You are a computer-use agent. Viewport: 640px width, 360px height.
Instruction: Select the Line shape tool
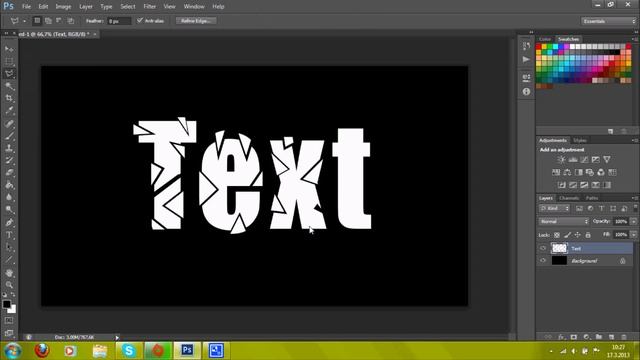pos(9,260)
